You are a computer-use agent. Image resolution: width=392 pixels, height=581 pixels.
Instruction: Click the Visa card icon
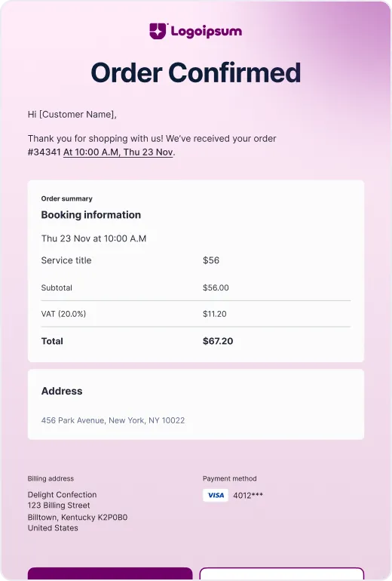pos(216,495)
